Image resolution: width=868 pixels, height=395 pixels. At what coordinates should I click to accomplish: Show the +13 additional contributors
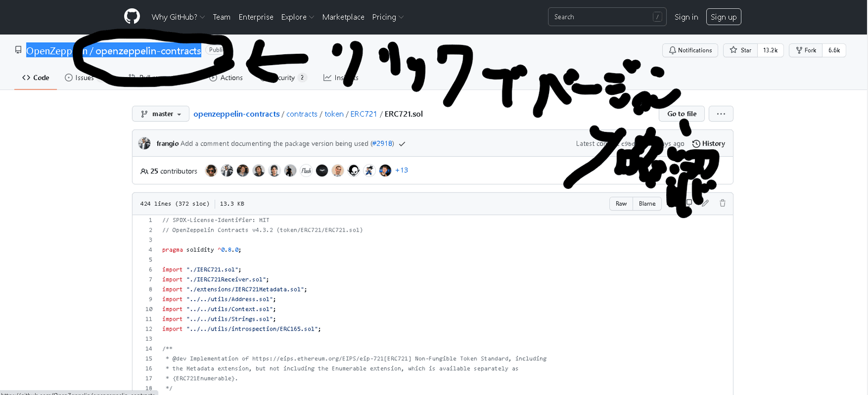[x=401, y=170]
